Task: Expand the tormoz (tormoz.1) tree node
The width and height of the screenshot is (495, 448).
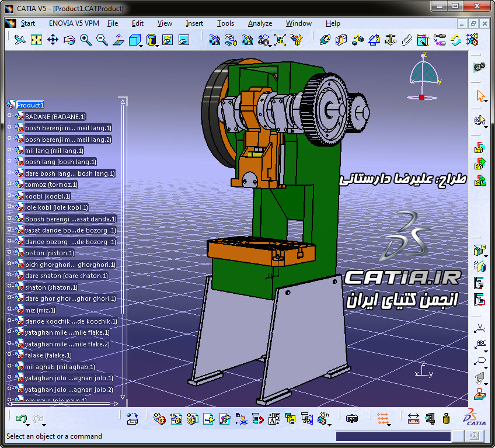Action: pyautogui.click(x=9, y=183)
